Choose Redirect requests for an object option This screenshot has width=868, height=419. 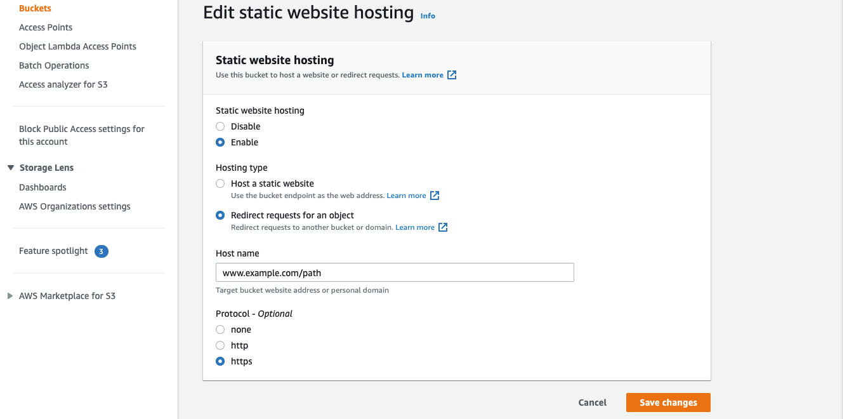(x=220, y=215)
